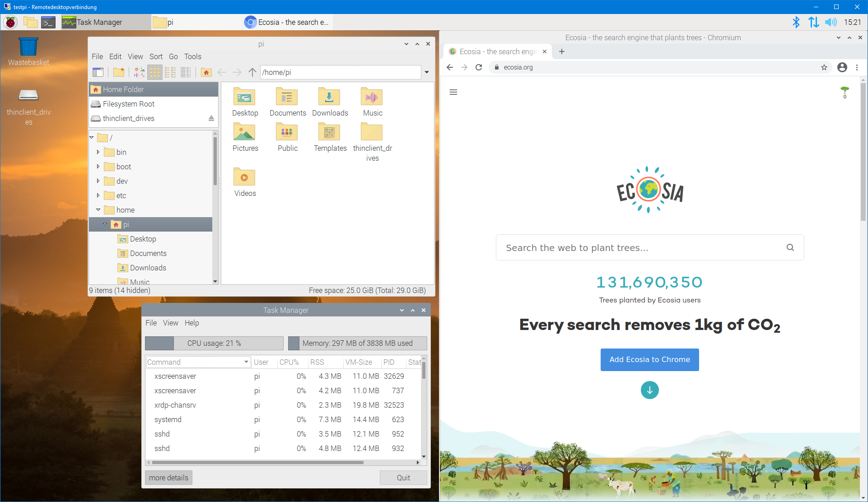Collapse the pi folder tree node
The height and width of the screenshot is (502, 868).
pos(105,224)
